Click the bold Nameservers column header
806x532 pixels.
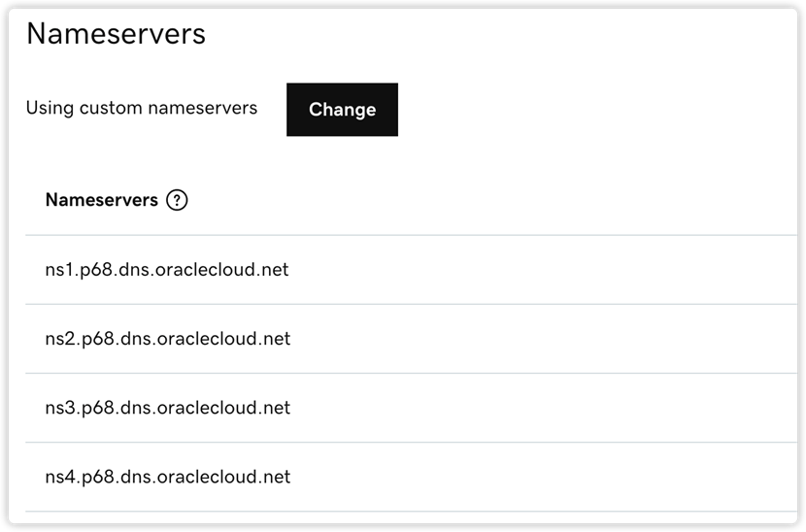coord(101,200)
